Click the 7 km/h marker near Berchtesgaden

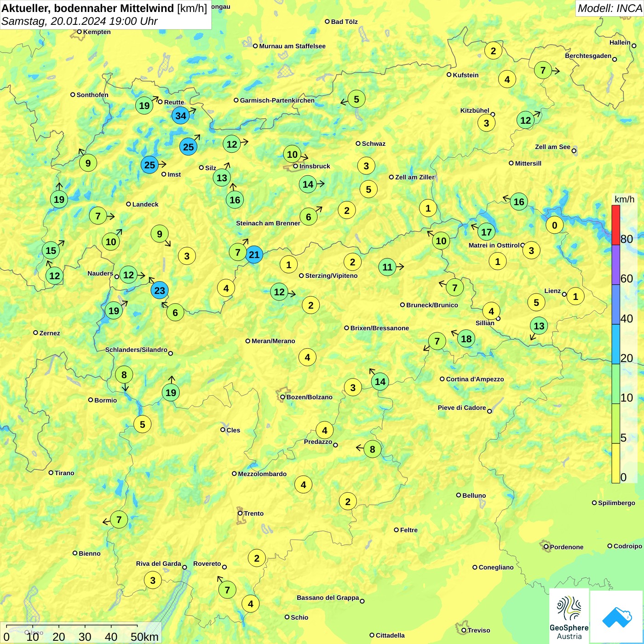coord(543,70)
